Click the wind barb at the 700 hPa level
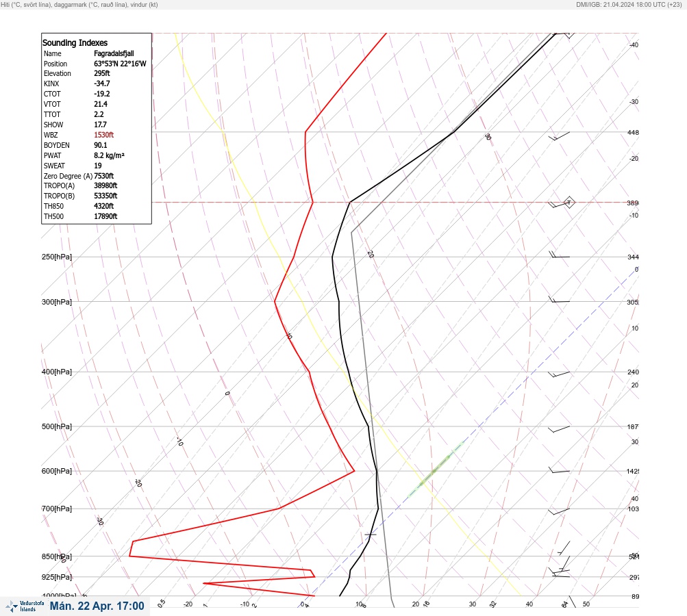This screenshot has width=687, height=616. tap(559, 511)
